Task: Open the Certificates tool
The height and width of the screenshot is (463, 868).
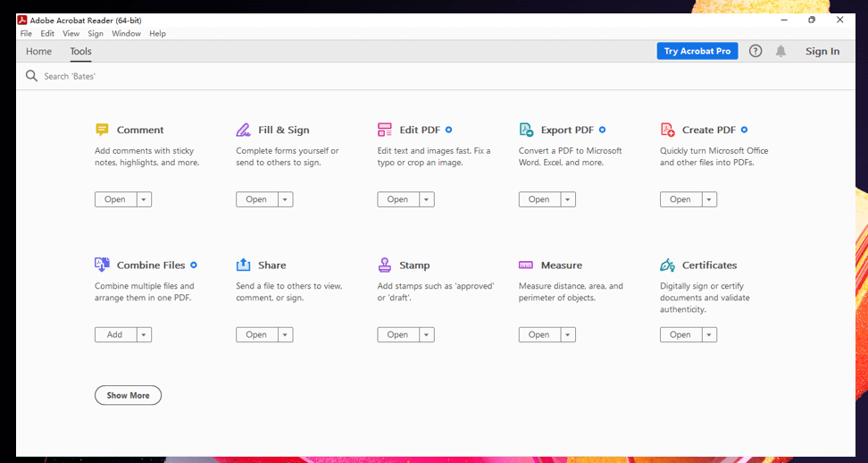Action: [680, 334]
